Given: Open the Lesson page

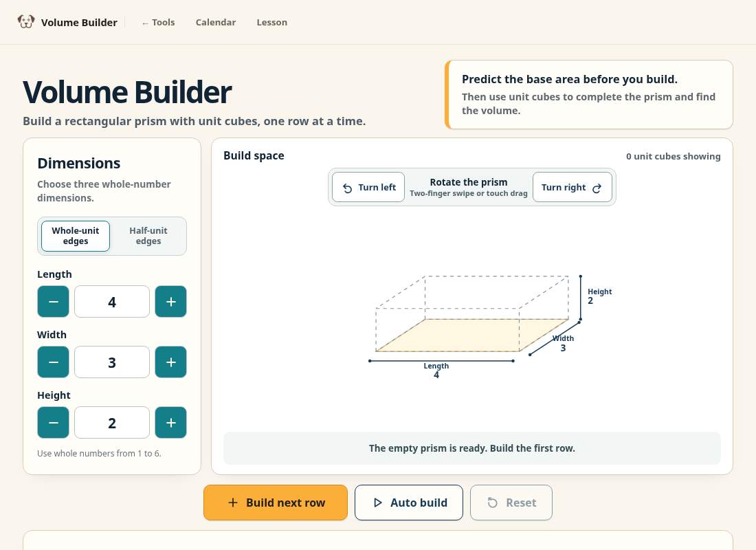Looking at the screenshot, I should (272, 22).
